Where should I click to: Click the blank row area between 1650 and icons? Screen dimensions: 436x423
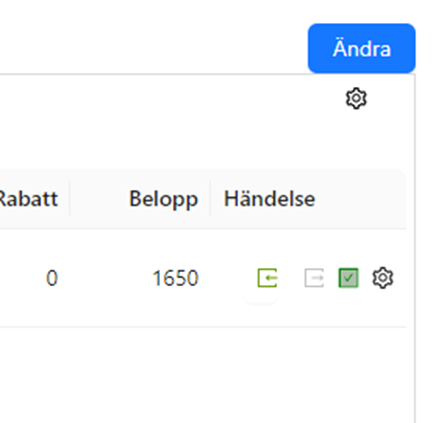pyautogui.click(x=228, y=278)
